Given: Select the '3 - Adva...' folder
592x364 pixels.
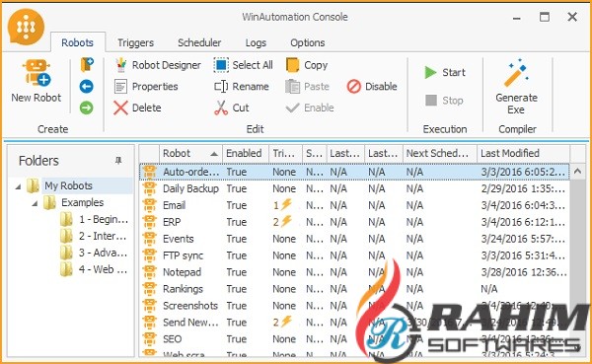Looking at the screenshot, I should tap(103, 253).
